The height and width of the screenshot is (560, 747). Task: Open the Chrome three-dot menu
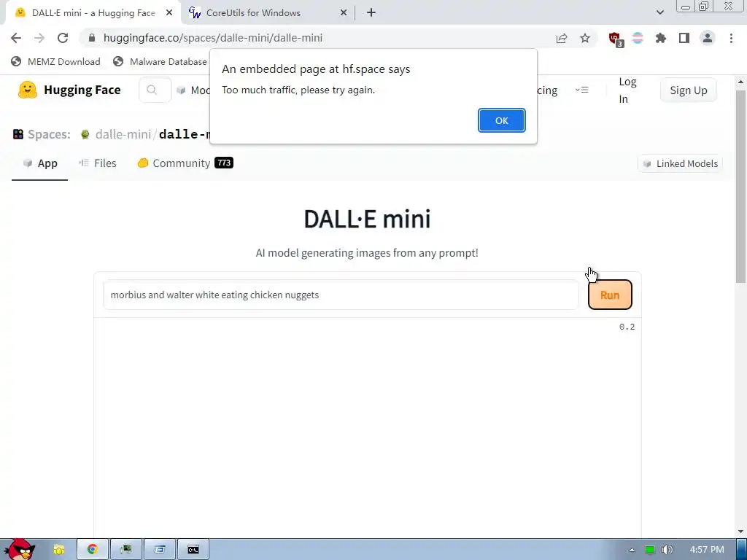click(x=731, y=38)
